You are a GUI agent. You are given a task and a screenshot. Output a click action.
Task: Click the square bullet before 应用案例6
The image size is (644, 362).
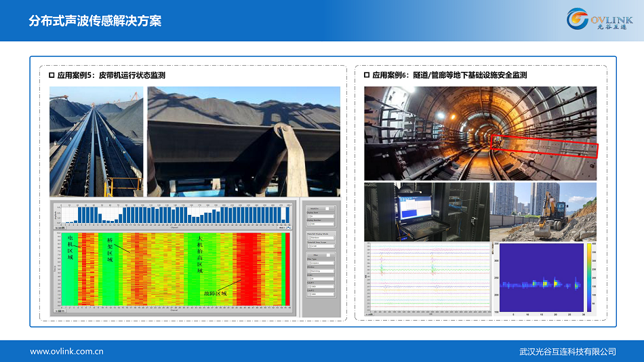(367, 75)
